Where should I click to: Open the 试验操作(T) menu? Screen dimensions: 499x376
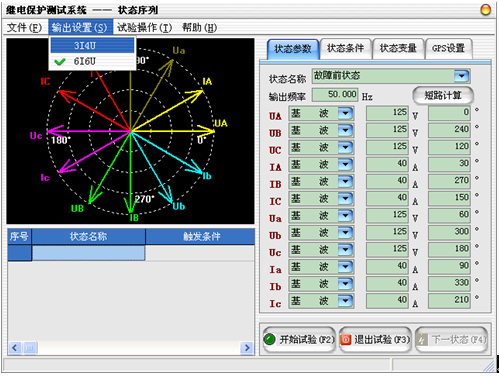click(144, 27)
